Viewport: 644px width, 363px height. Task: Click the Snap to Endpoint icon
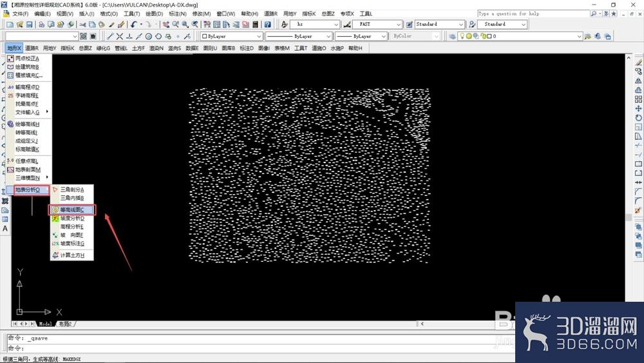(x=109, y=36)
